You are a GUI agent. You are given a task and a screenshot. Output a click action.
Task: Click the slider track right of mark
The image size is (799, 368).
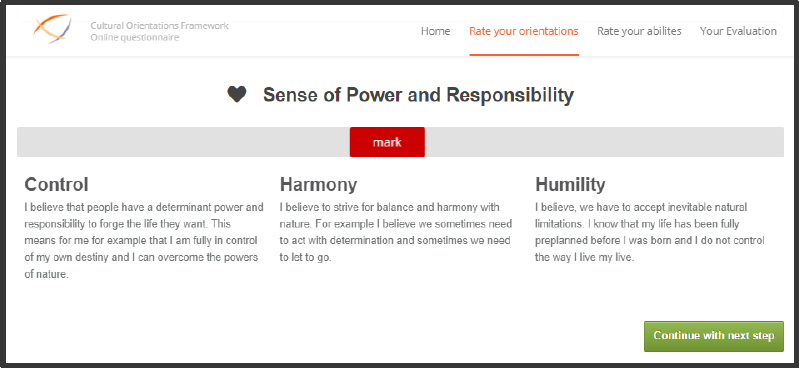click(x=604, y=142)
